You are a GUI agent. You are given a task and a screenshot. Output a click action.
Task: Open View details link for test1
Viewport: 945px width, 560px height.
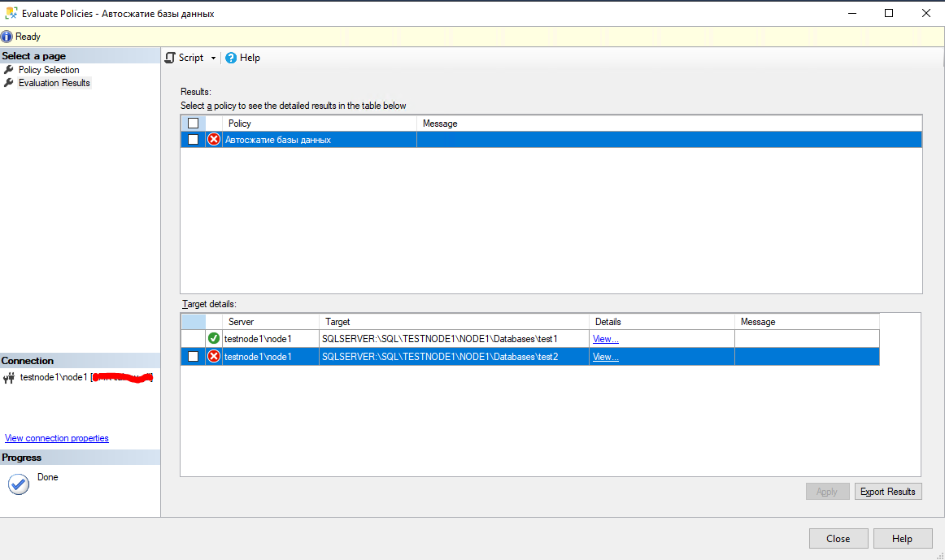(x=606, y=339)
